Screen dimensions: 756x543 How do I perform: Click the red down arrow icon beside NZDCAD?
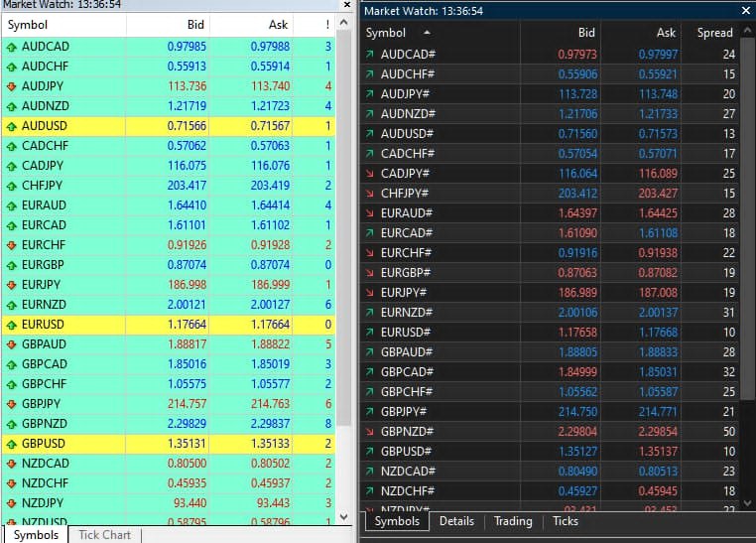12,464
